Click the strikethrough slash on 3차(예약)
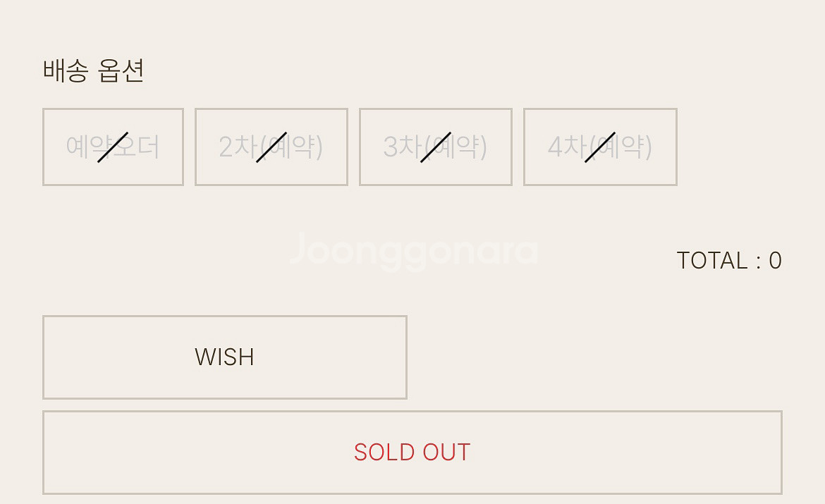Screen dimensions: 825x504 436,147
